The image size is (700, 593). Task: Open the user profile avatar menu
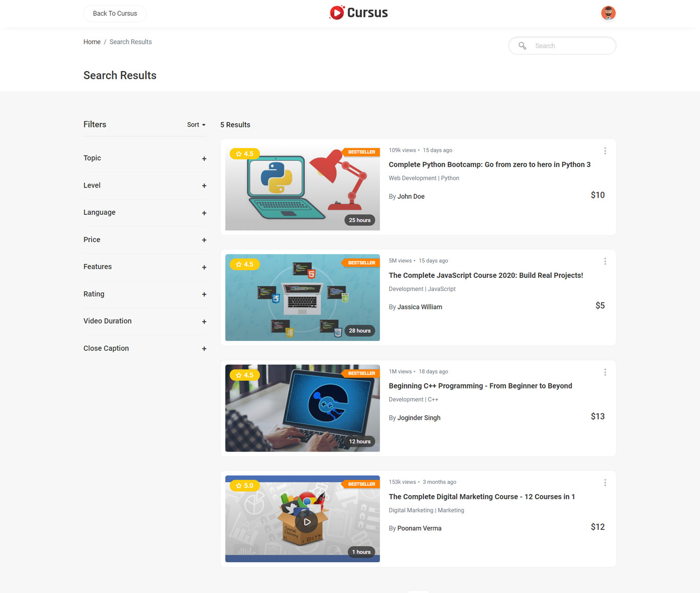point(608,13)
